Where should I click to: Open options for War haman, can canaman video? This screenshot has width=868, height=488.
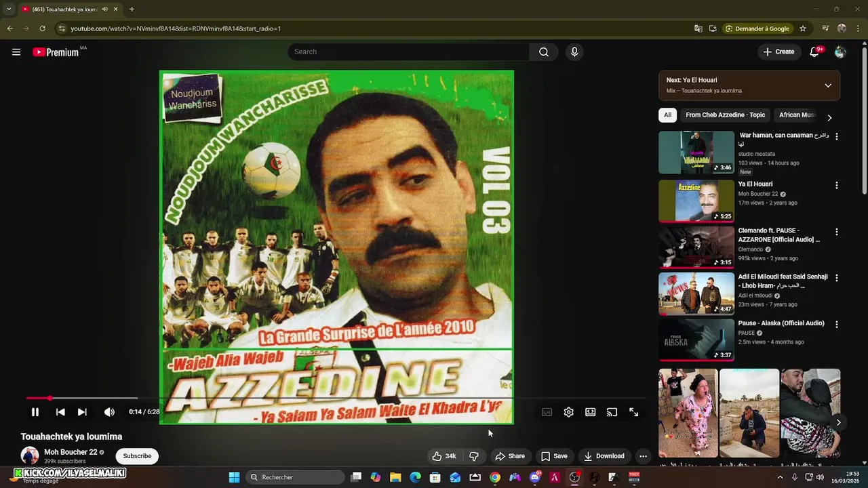point(836,136)
